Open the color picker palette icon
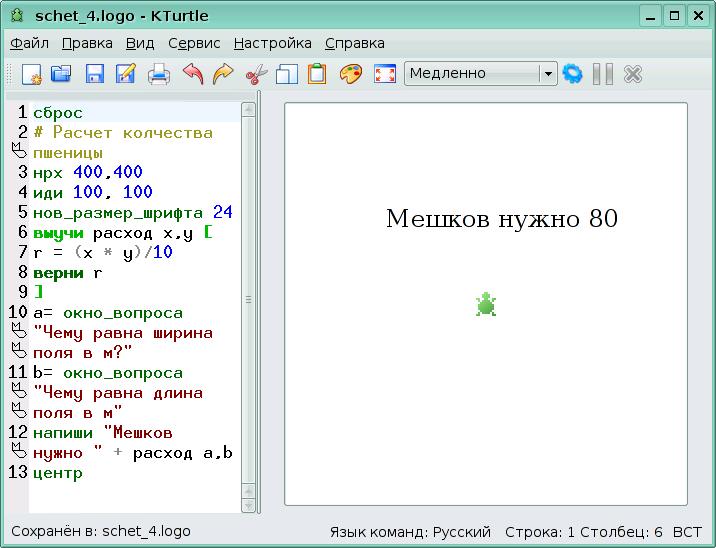Image resolution: width=716 pixels, height=548 pixels. point(350,74)
